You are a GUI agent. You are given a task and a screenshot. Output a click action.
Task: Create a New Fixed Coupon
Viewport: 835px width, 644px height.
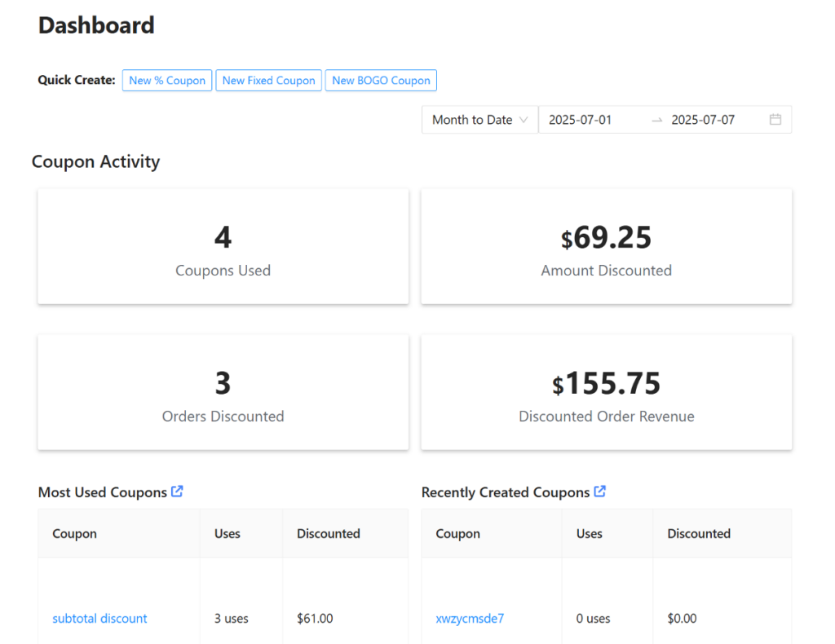click(x=268, y=80)
